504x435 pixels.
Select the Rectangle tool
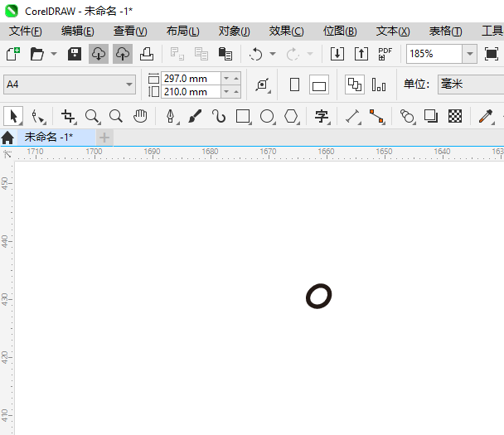point(243,116)
